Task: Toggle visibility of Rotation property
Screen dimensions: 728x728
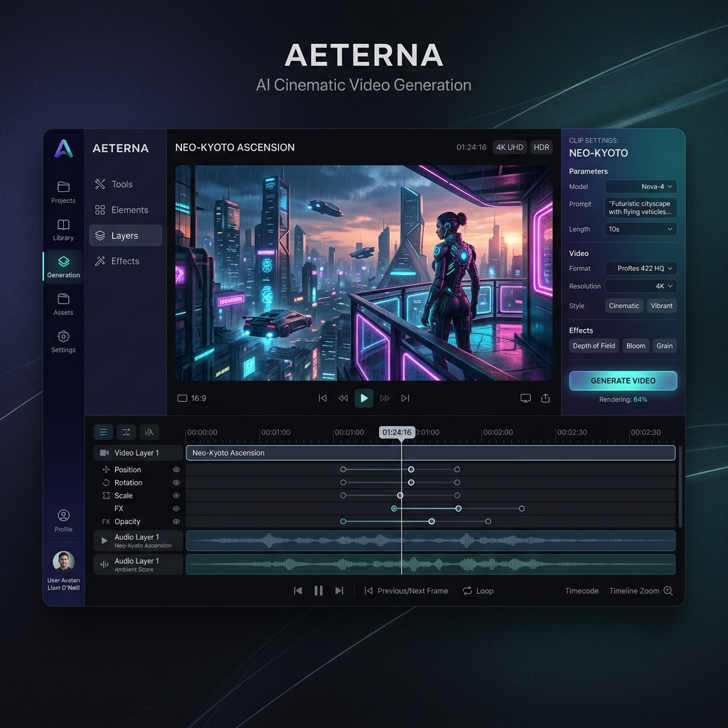Action: click(176, 483)
